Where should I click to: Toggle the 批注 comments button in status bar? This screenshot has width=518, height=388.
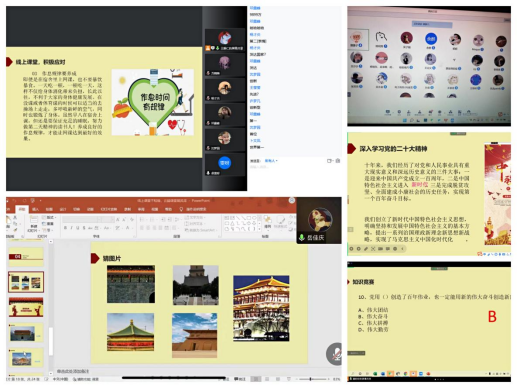click(240, 379)
